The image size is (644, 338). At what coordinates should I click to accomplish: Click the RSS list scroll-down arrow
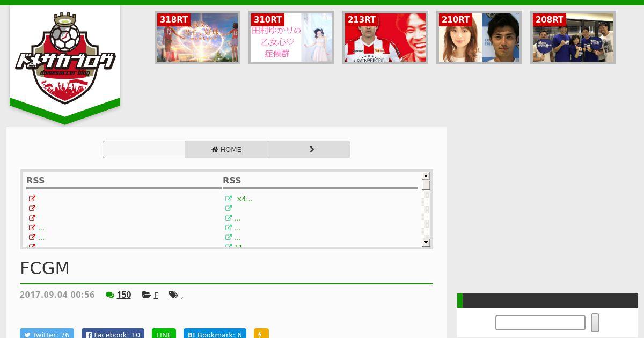pyautogui.click(x=426, y=243)
